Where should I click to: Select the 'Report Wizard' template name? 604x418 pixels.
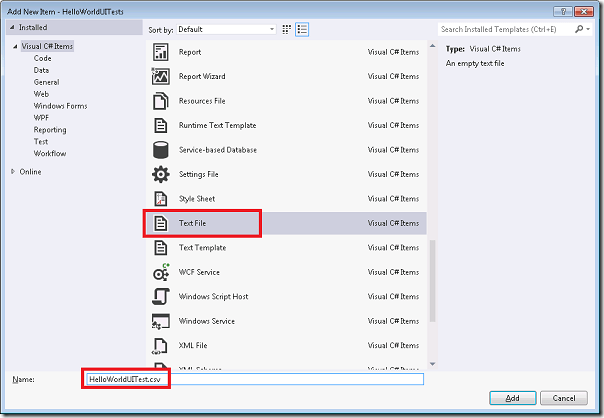point(202,76)
